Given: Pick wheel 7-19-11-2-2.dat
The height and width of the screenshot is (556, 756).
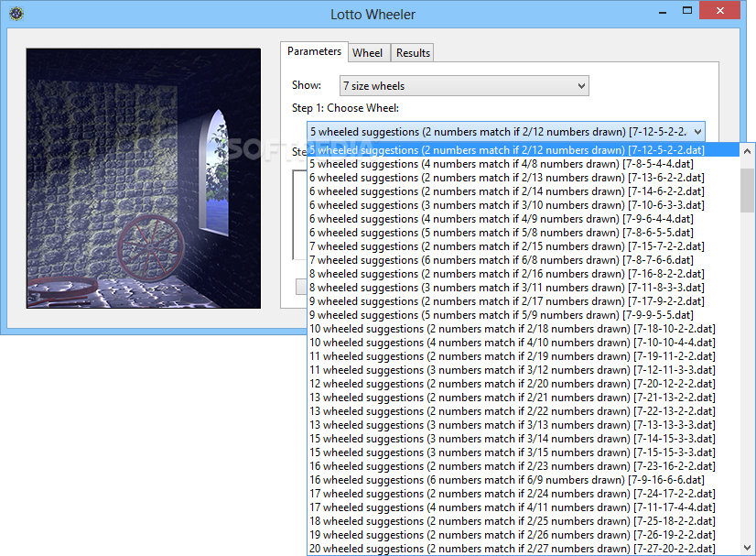Looking at the screenshot, I should (523, 356).
